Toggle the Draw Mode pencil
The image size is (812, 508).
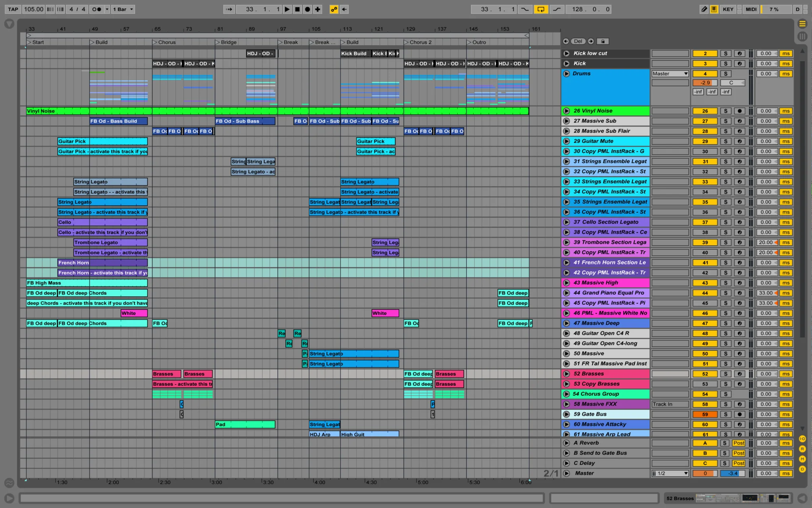coord(704,9)
